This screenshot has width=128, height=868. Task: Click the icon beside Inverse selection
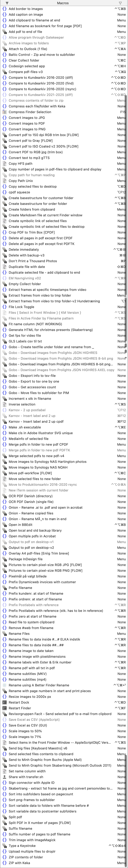coord(4,404)
